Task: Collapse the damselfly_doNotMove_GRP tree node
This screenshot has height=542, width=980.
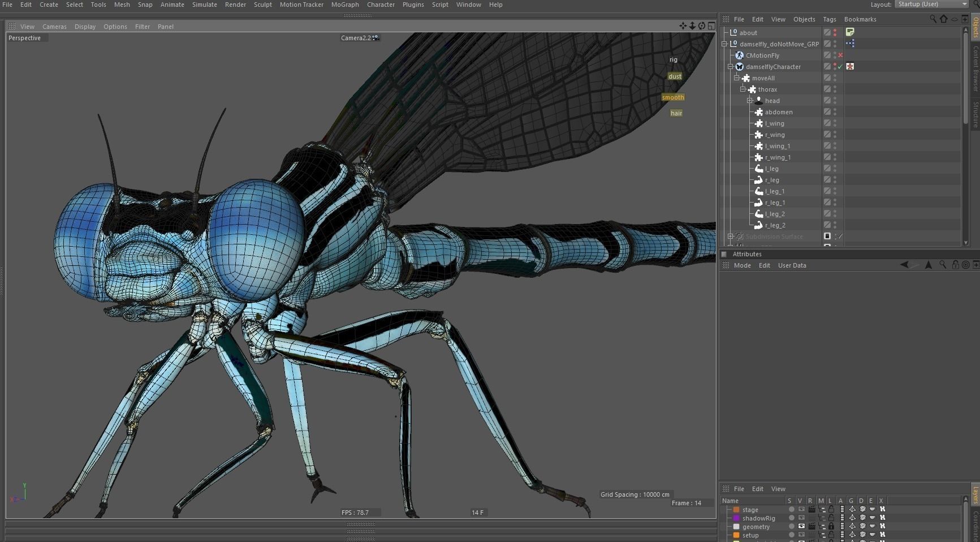Action: [724, 44]
